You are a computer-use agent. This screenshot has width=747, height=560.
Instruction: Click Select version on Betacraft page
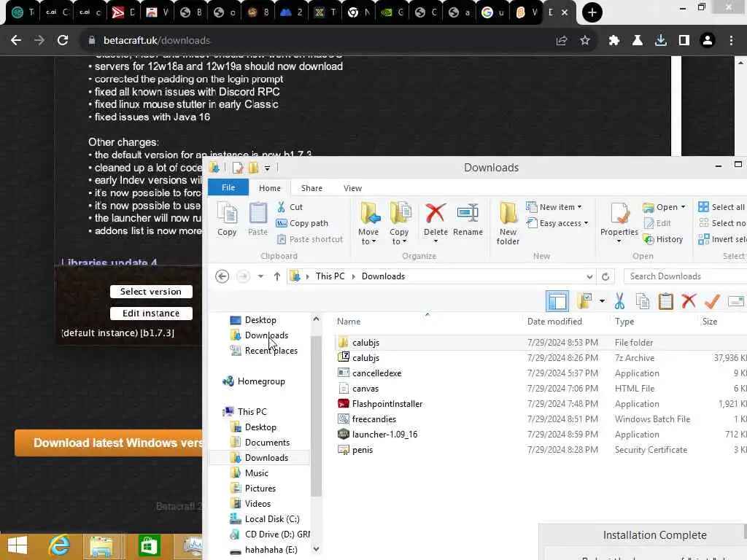pyautogui.click(x=151, y=292)
